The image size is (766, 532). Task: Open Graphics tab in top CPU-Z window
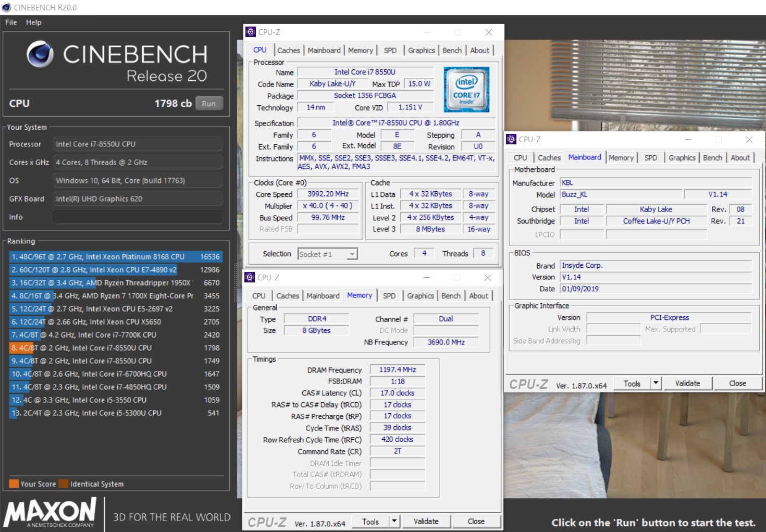(422, 51)
